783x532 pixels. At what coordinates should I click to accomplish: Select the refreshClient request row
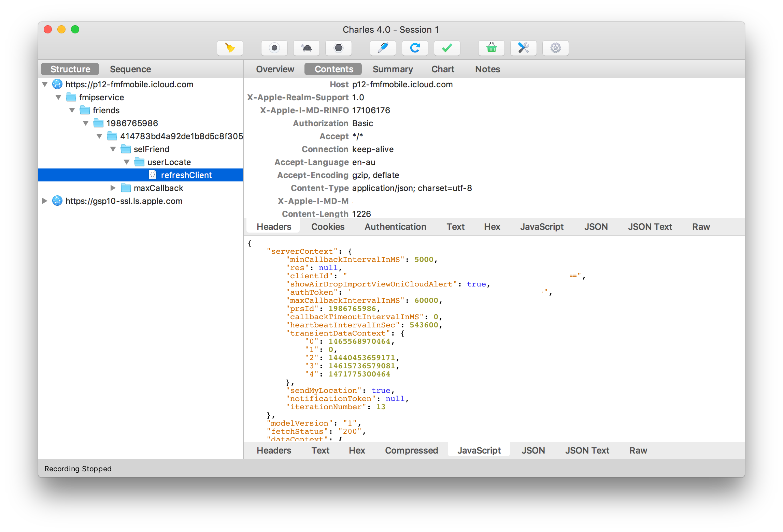pos(141,175)
